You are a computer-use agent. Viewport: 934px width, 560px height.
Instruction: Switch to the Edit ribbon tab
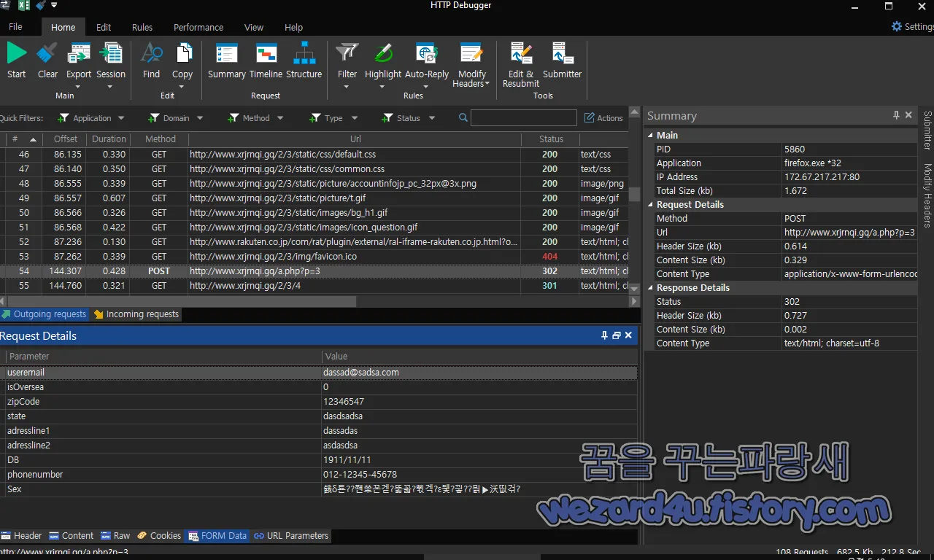(x=104, y=27)
